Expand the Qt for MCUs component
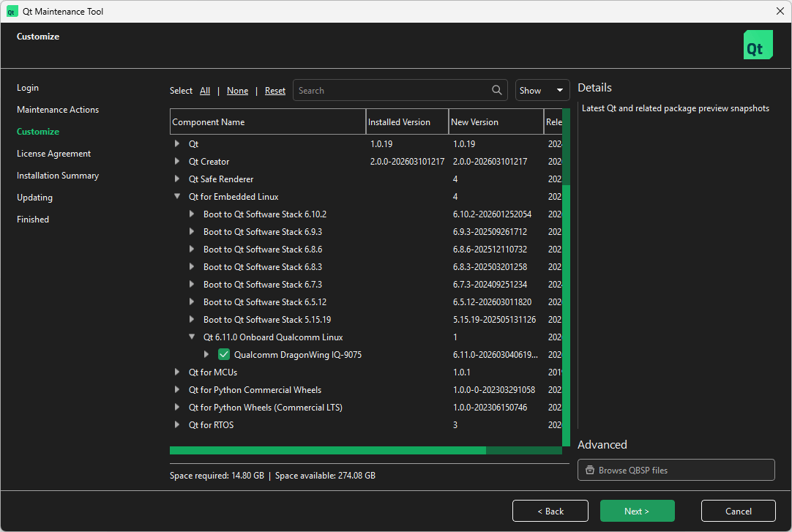Viewport: 792px width, 532px height. pyautogui.click(x=176, y=372)
